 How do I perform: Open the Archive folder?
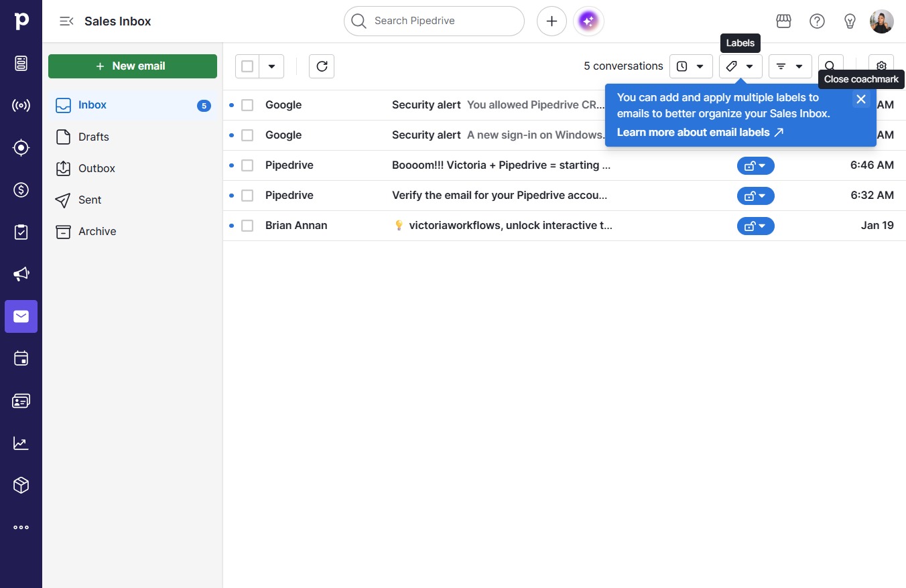click(x=133, y=231)
